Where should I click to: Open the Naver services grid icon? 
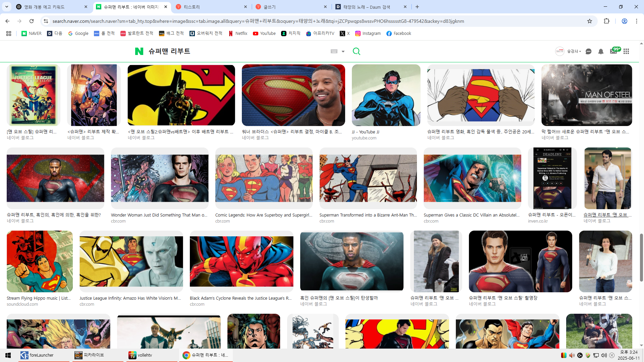click(x=626, y=51)
